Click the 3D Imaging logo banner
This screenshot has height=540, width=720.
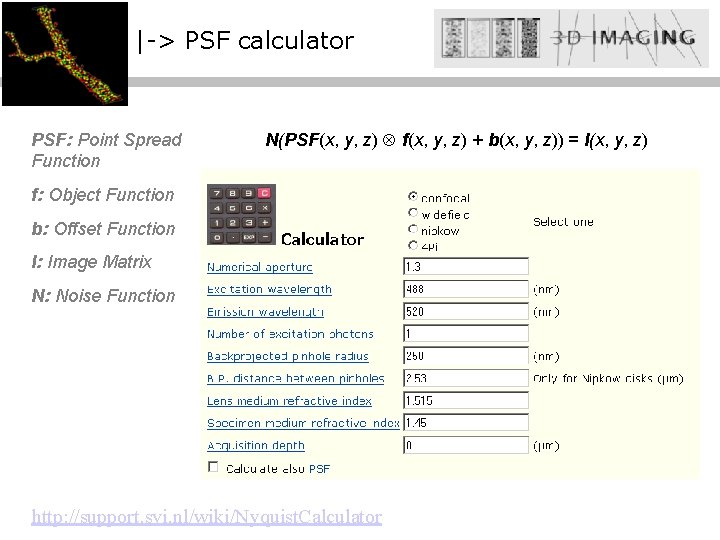(571, 39)
